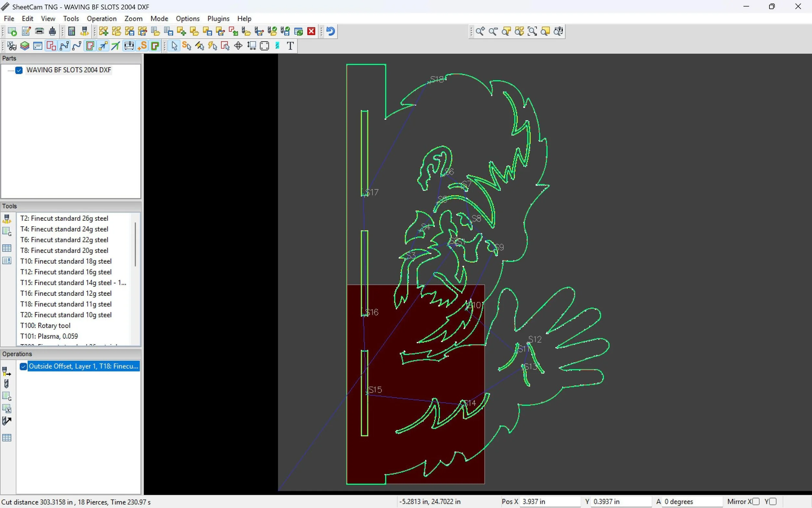Select T12: Finecut standard 16g steel
812x508 pixels.
[x=66, y=272]
